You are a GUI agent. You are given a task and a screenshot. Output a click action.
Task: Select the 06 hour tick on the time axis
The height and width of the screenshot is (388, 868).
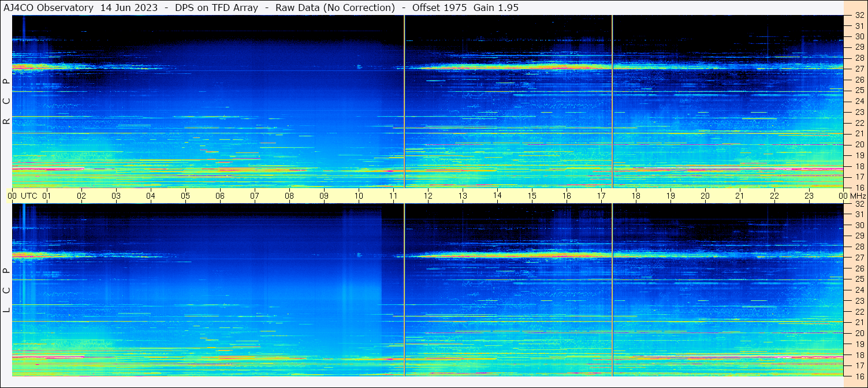pos(220,196)
